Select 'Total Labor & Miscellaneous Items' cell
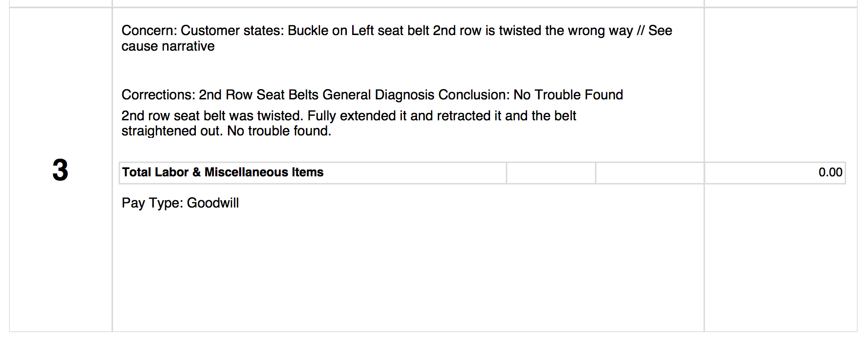 point(313,172)
